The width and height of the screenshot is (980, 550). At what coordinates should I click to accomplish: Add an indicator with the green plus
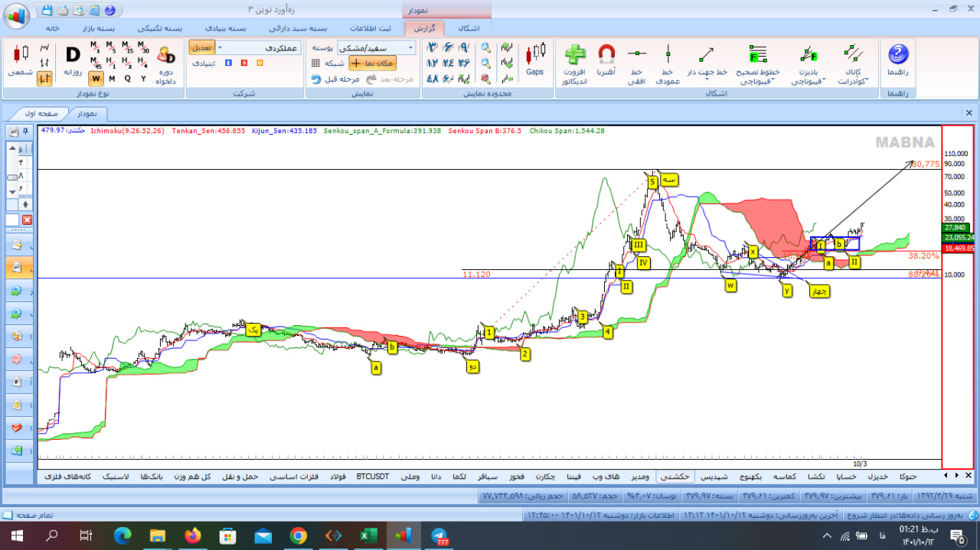click(574, 64)
